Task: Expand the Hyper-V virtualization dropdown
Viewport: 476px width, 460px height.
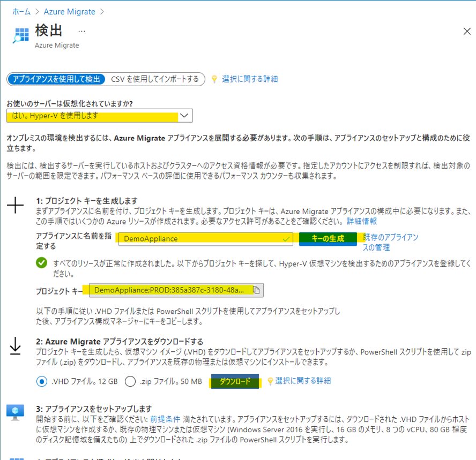Action: 184,116
